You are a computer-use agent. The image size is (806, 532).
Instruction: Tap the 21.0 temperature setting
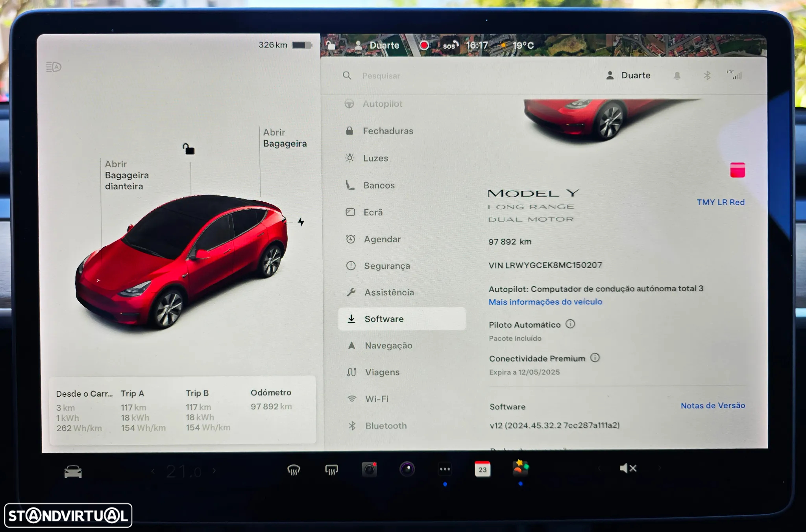tap(183, 471)
